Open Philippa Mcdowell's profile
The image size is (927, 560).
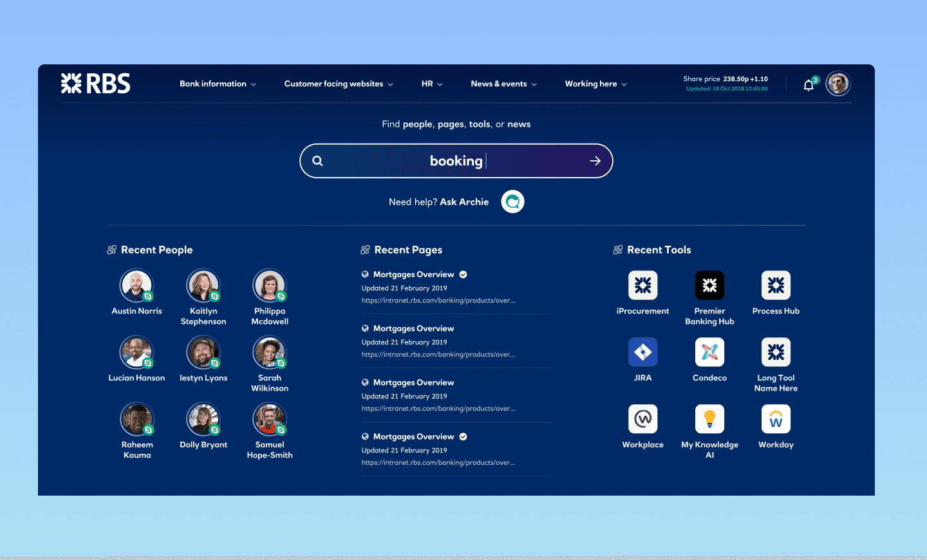coord(270,285)
